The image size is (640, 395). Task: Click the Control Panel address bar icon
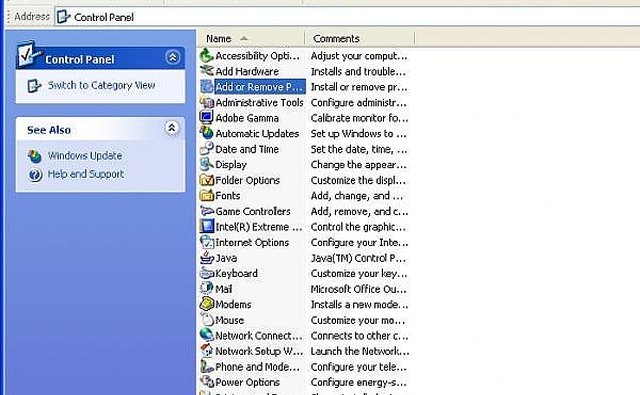pyautogui.click(x=63, y=17)
